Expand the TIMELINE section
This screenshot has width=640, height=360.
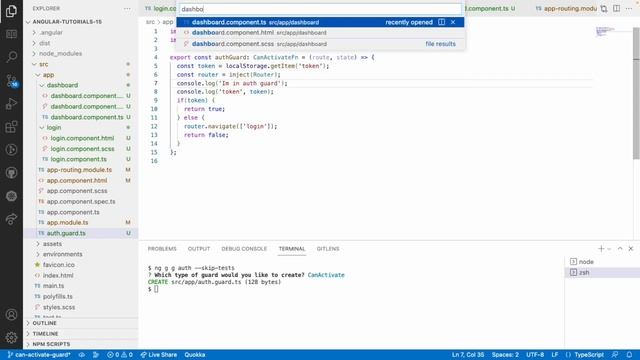tap(82, 333)
